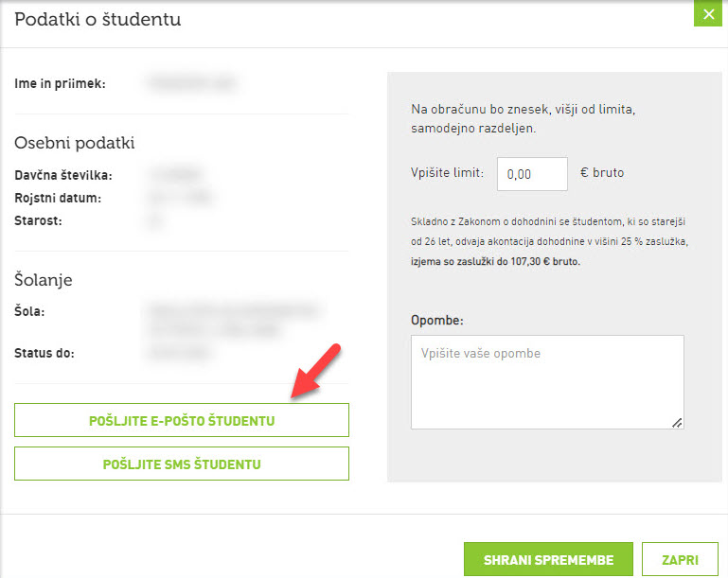Click the Status do date value
This screenshot has height=578, width=728.
pyautogui.click(x=180, y=353)
